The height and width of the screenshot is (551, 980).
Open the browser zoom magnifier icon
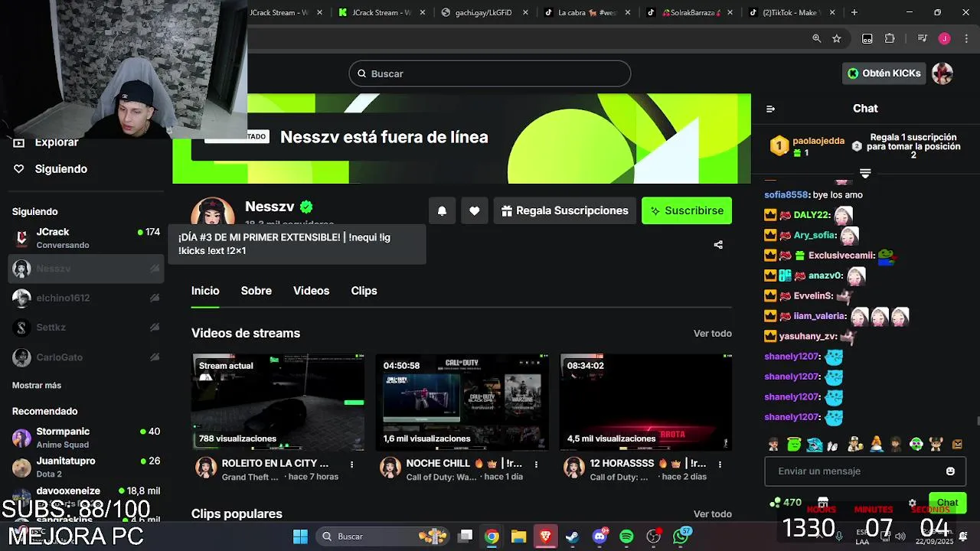pos(816,38)
